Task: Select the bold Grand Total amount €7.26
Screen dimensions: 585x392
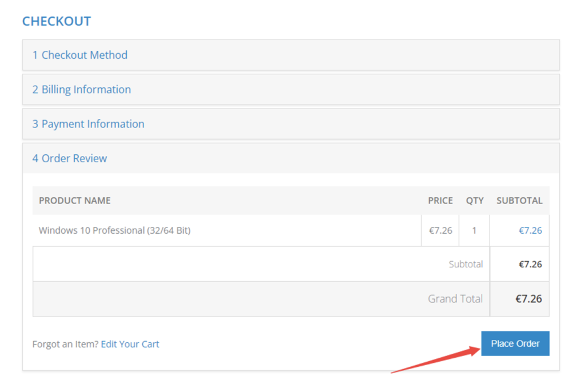Action: pyautogui.click(x=528, y=299)
